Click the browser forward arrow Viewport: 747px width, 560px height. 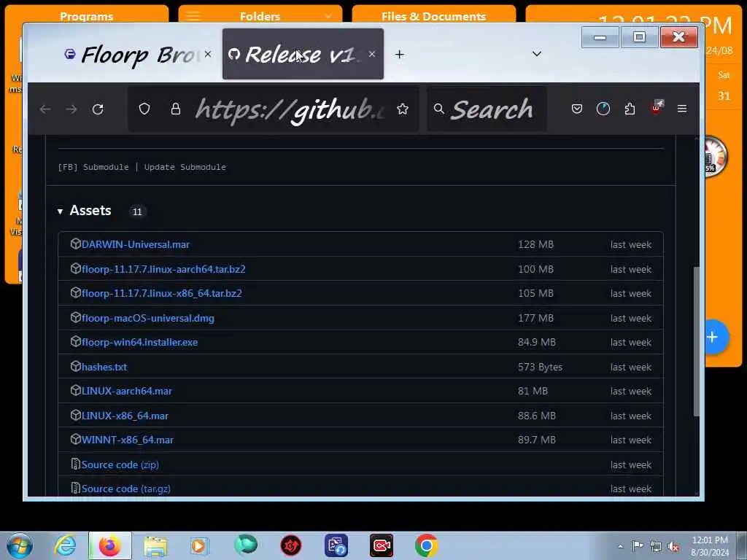point(71,109)
